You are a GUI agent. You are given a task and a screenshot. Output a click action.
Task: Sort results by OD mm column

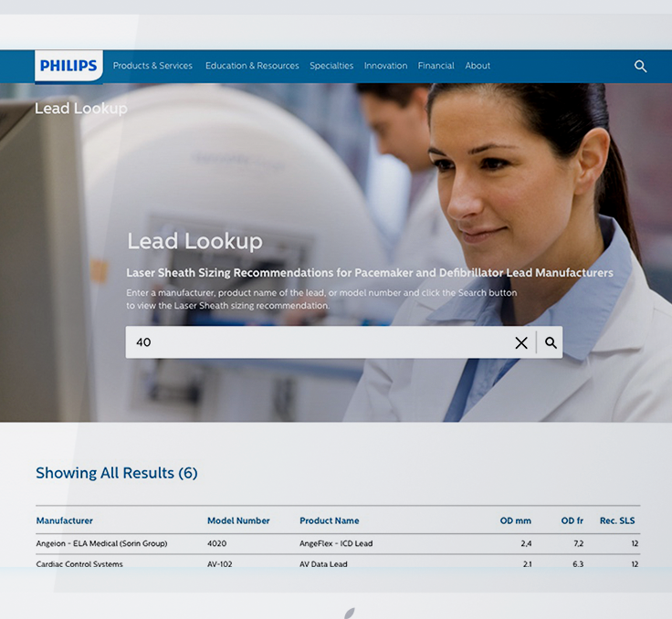click(515, 520)
